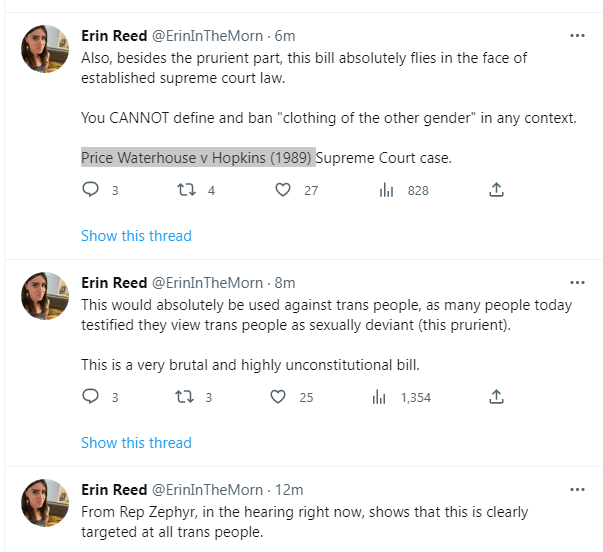Share the Price Waterhouse tweet
Image resolution: width=603 pixels, height=552 pixels.
495,190
